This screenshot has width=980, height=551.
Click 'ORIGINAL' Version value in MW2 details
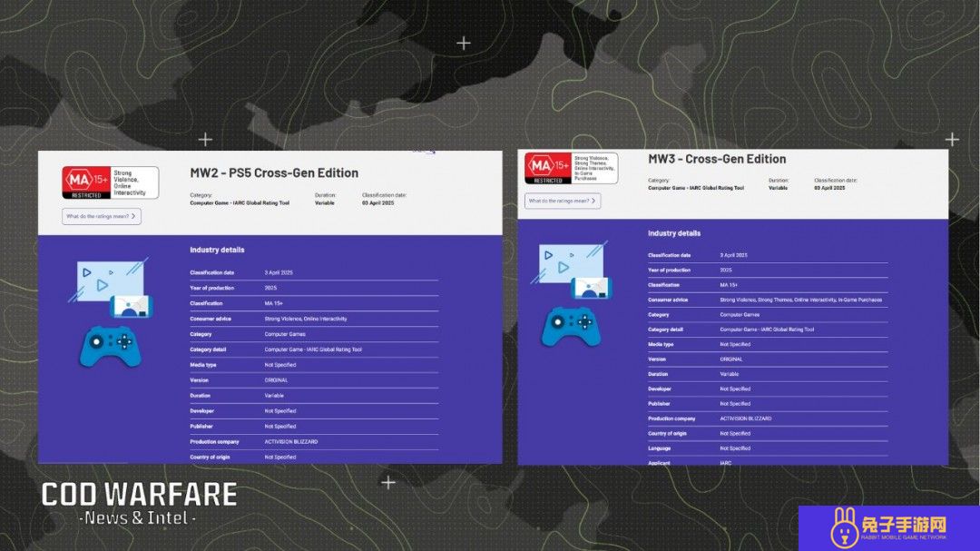click(276, 380)
